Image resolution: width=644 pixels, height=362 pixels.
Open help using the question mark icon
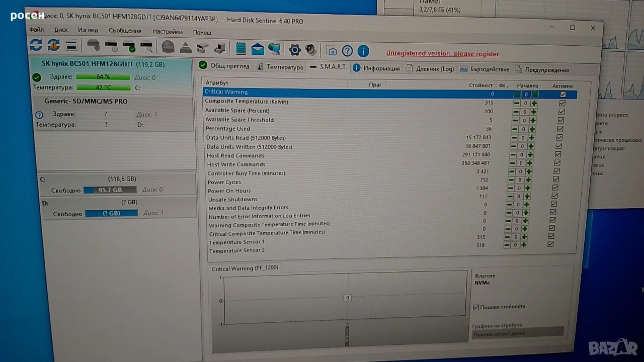tap(347, 51)
